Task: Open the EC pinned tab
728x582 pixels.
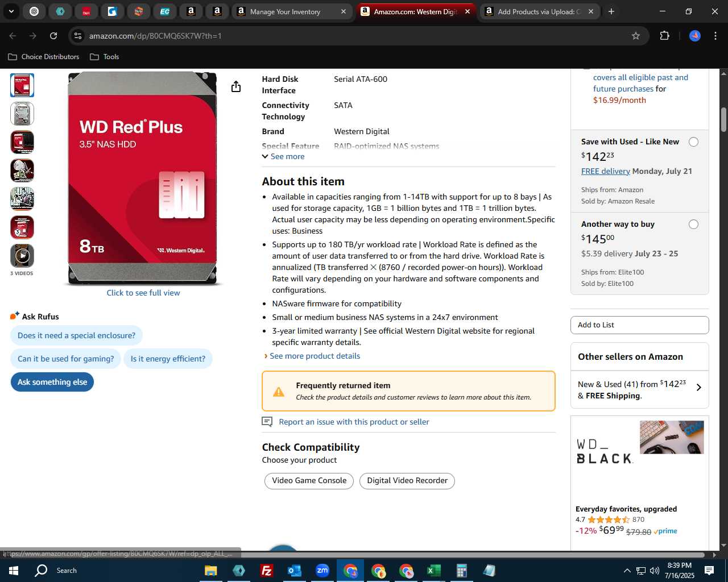Action: [165, 11]
